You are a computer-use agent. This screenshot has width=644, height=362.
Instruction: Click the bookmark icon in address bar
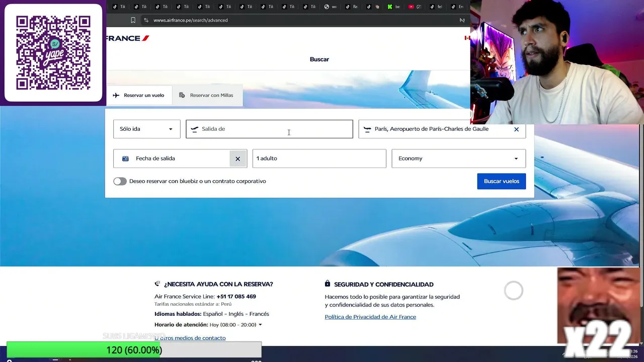(x=133, y=20)
